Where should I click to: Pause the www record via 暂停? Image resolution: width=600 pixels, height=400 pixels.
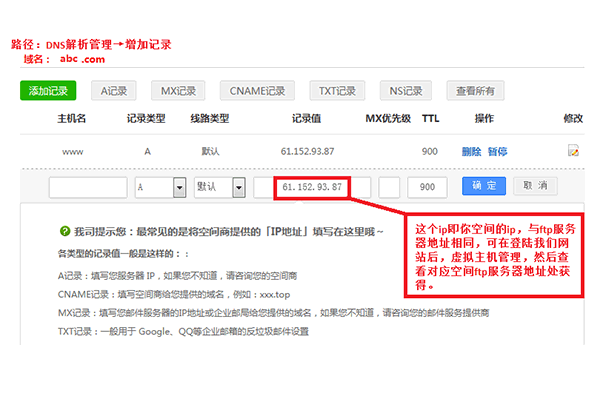(497, 151)
